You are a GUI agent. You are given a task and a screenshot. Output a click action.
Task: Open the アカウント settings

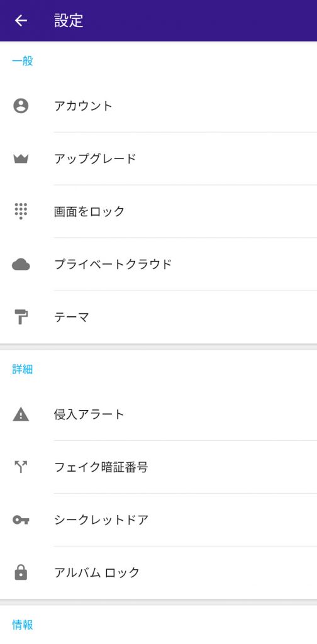[x=158, y=106]
